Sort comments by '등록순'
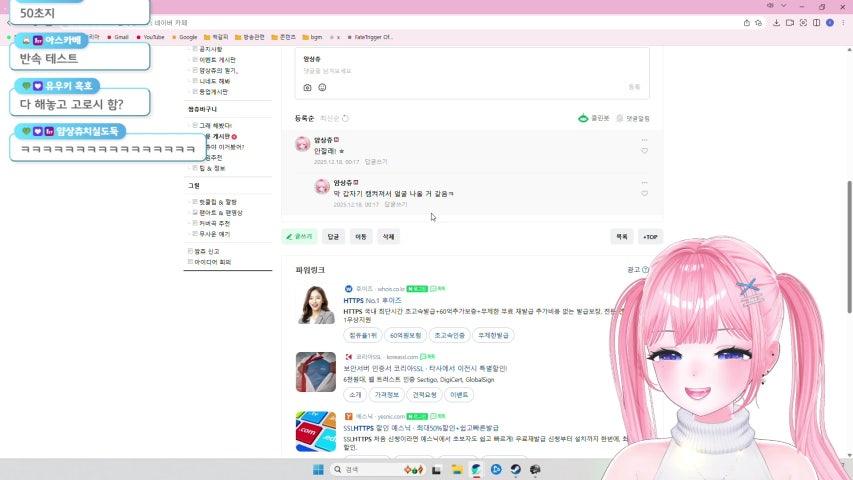Viewport: 853px width, 480px height. click(x=304, y=118)
